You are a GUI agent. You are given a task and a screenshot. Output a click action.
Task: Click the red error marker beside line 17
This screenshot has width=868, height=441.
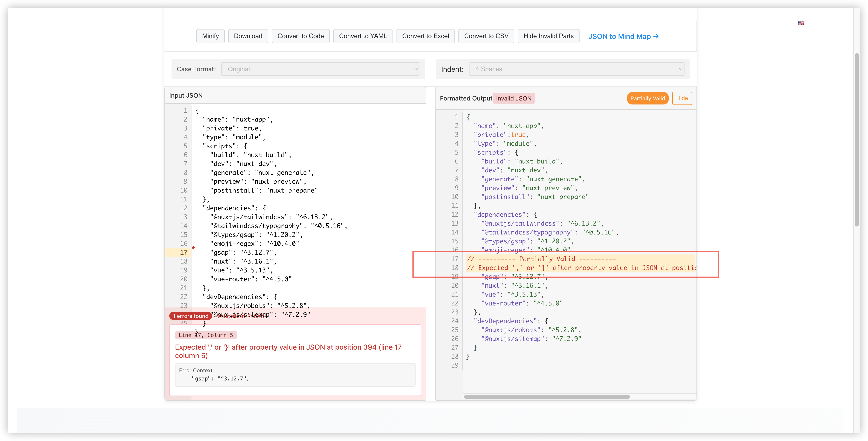click(x=193, y=248)
